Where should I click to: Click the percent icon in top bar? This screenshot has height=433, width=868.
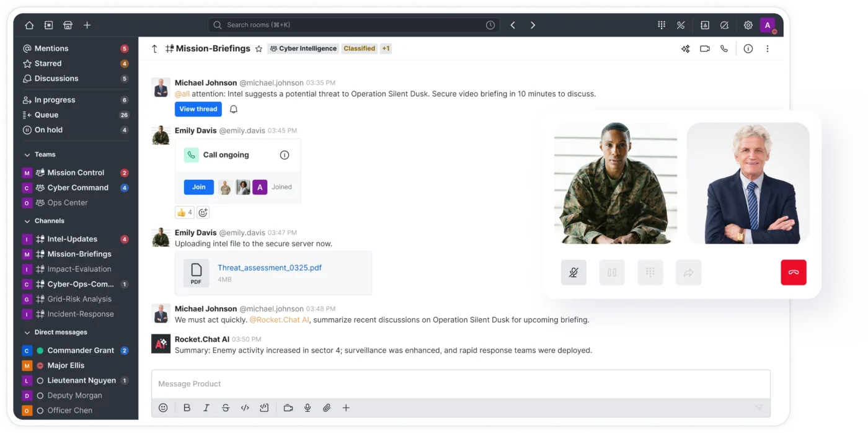pos(681,25)
